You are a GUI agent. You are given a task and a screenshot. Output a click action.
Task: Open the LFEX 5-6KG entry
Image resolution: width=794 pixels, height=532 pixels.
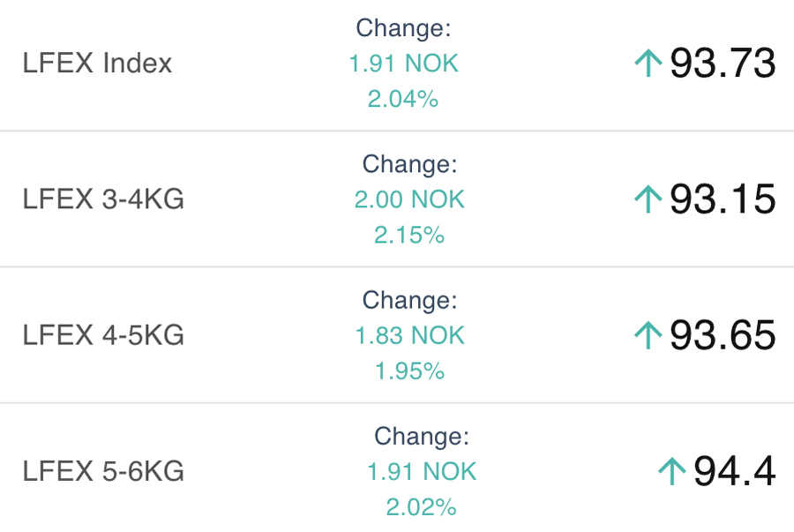point(103,471)
